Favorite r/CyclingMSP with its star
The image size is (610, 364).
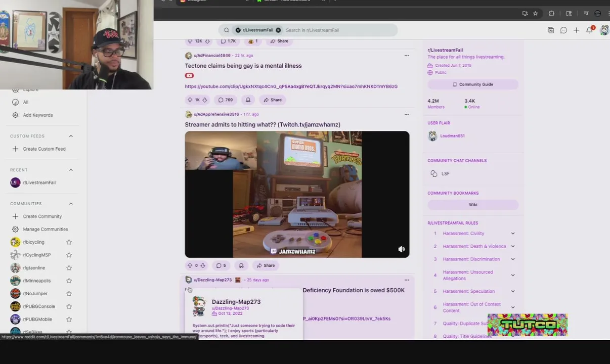coord(69,255)
